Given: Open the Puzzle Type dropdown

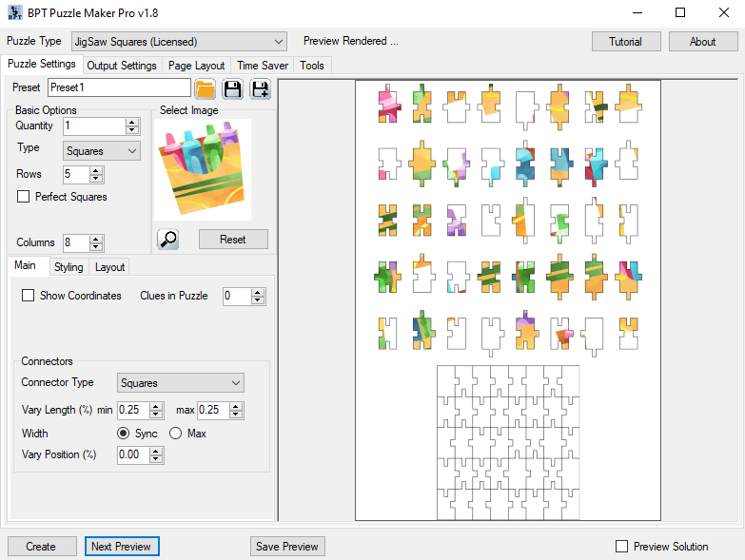Looking at the screenshot, I should tap(178, 42).
